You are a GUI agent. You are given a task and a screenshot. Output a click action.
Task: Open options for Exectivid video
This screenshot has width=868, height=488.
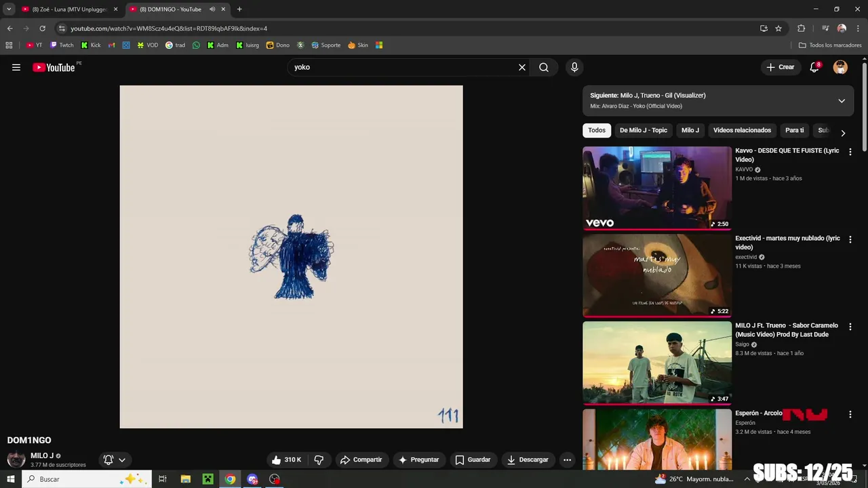850,239
